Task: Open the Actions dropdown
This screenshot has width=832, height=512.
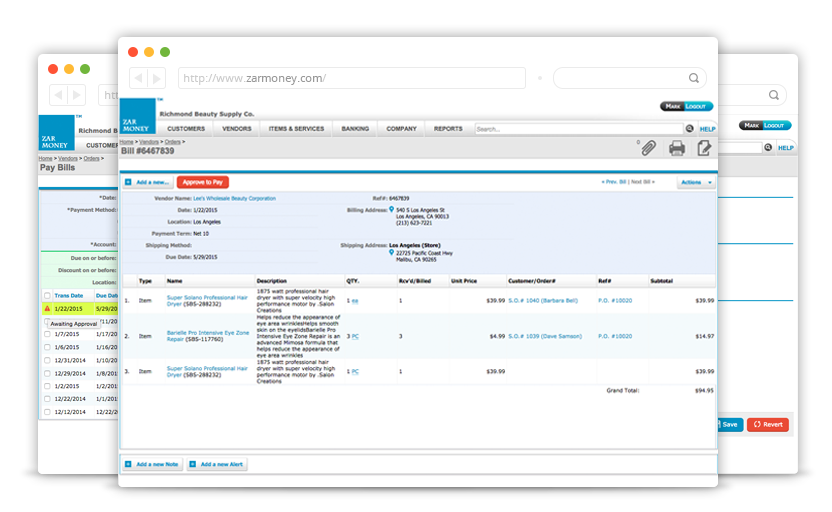Action: click(696, 182)
